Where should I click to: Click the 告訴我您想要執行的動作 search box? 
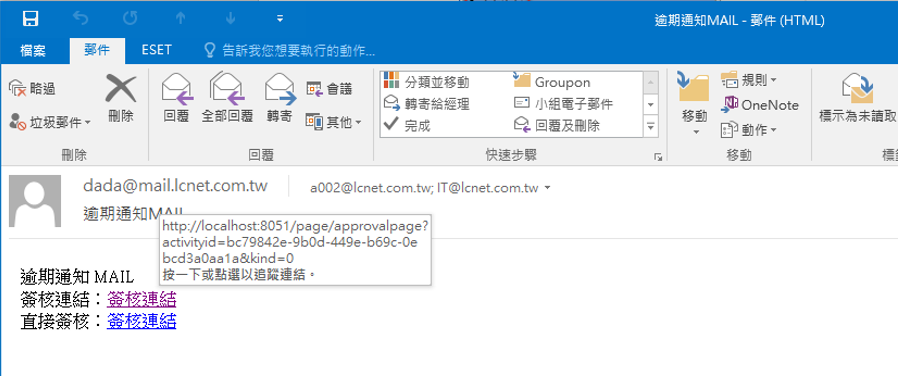(x=290, y=51)
